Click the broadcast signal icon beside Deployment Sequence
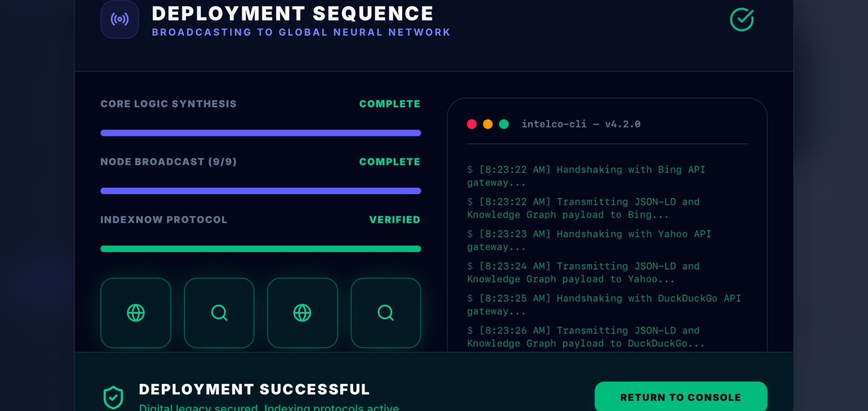The height and width of the screenshot is (411, 868). (x=120, y=20)
